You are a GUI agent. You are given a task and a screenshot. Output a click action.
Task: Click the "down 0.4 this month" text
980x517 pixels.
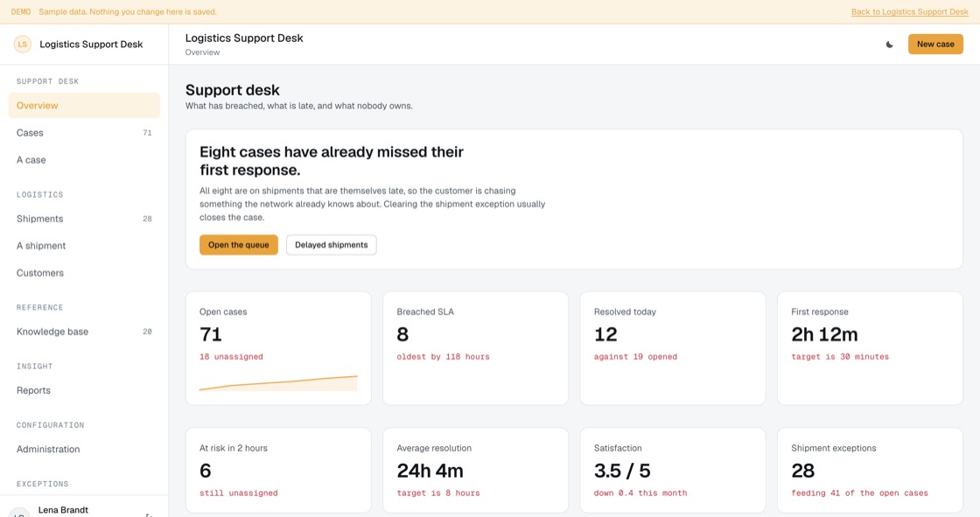pos(640,493)
